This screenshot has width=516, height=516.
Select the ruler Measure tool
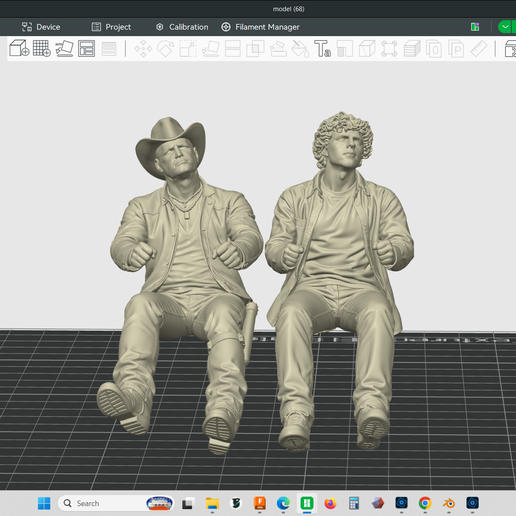479,49
